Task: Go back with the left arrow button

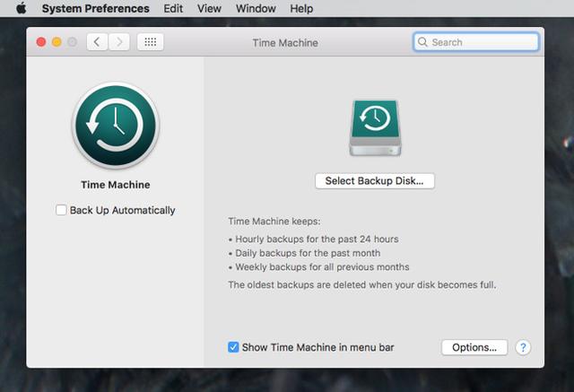Action: click(x=97, y=42)
